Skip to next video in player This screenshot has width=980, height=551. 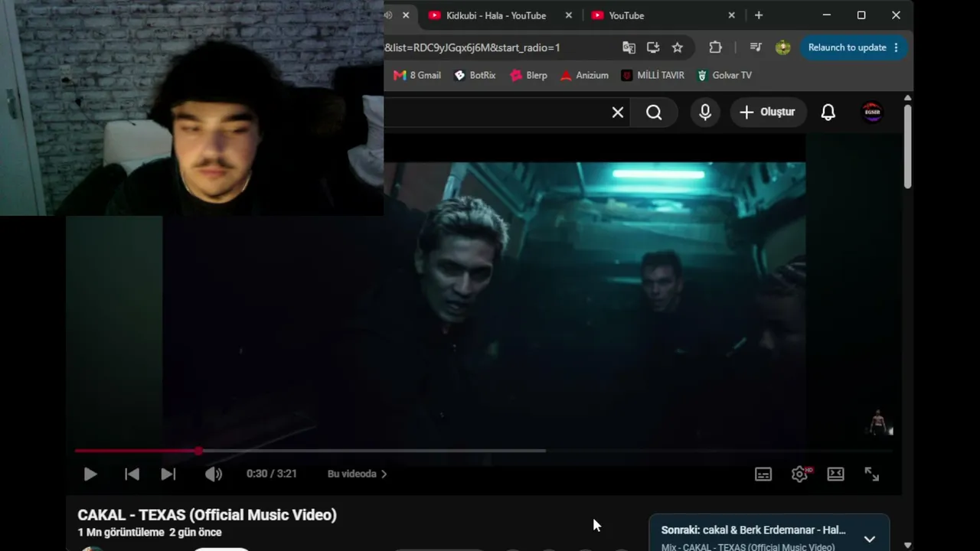click(x=168, y=474)
